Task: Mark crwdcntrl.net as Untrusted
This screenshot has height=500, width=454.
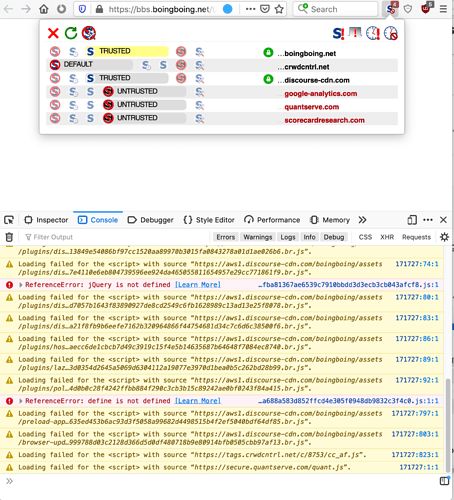Action: [x=181, y=65]
